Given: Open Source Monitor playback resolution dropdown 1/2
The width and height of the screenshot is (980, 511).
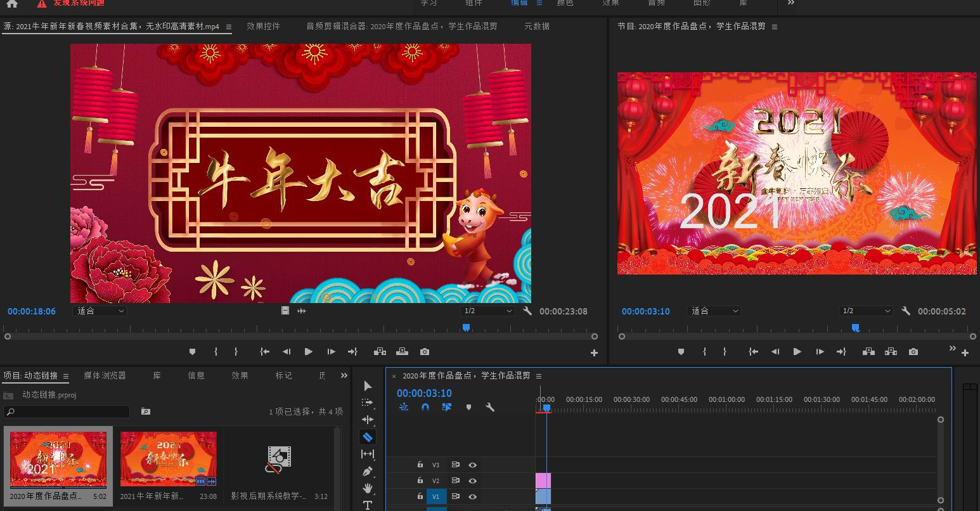Looking at the screenshot, I should click(487, 311).
